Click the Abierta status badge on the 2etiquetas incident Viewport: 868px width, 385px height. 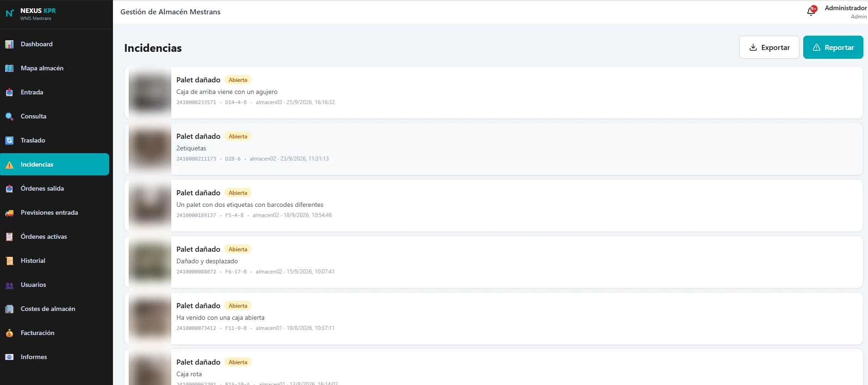point(238,137)
